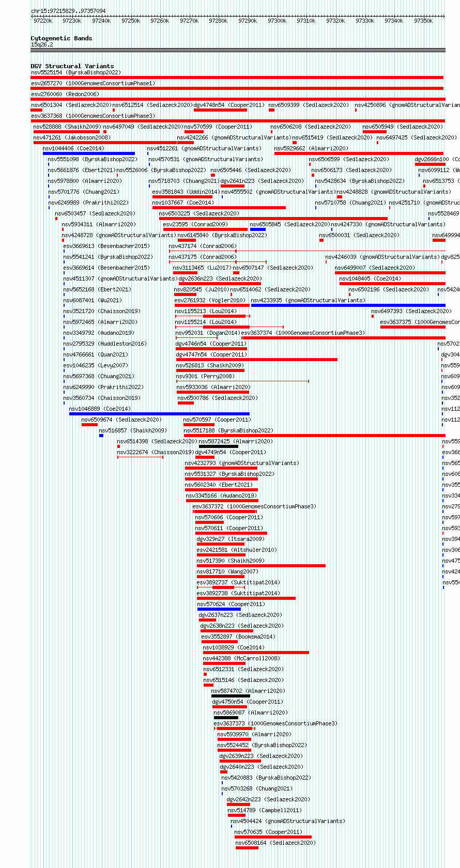
Task: Select the nsv5872425 (Almarri2020) label
Action: tap(235, 441)
